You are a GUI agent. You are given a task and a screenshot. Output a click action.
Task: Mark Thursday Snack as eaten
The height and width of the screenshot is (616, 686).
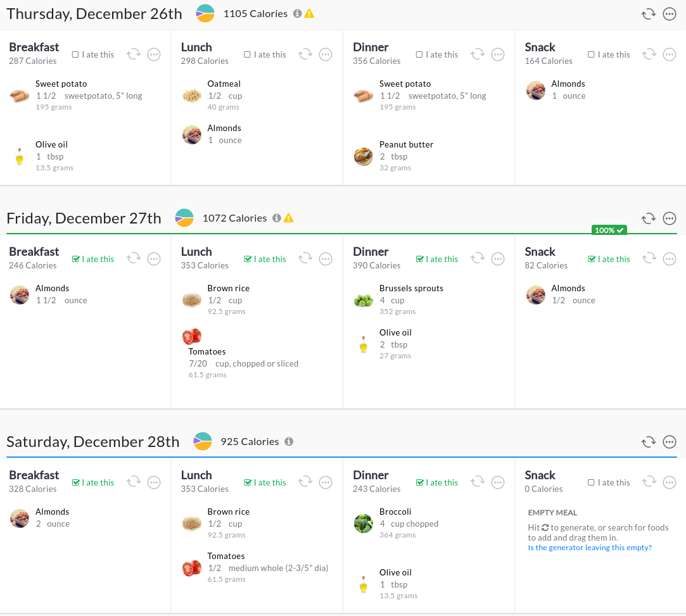pyautogui.click(x=591, y=54)
